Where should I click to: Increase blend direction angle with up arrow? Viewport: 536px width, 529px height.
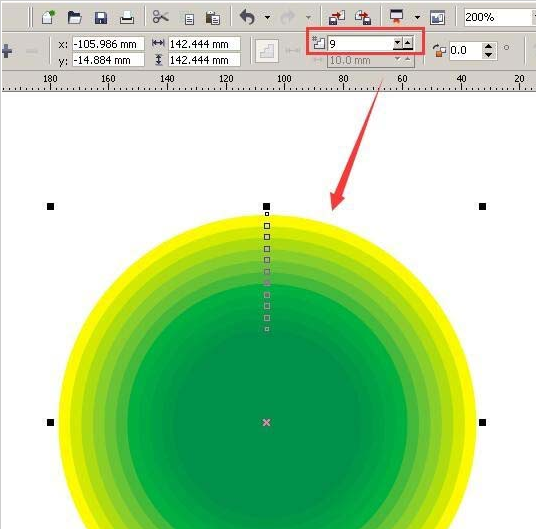pos(489,46)
